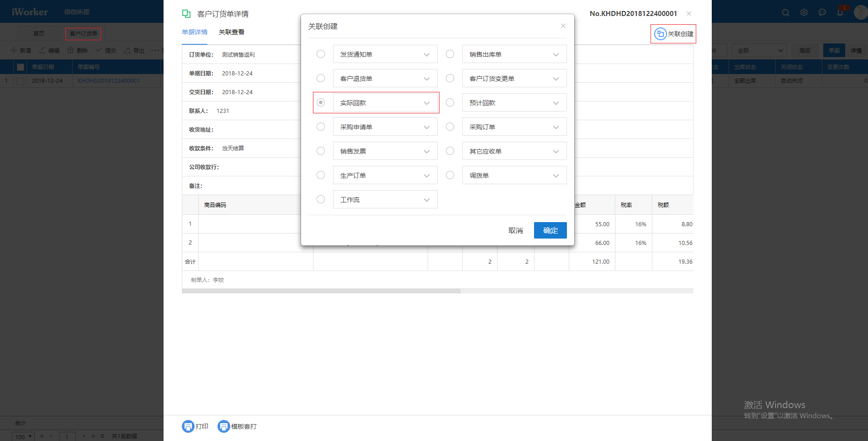Expand the 其它应收单 dropdown

pyautogui.click(x=514, y=151)
